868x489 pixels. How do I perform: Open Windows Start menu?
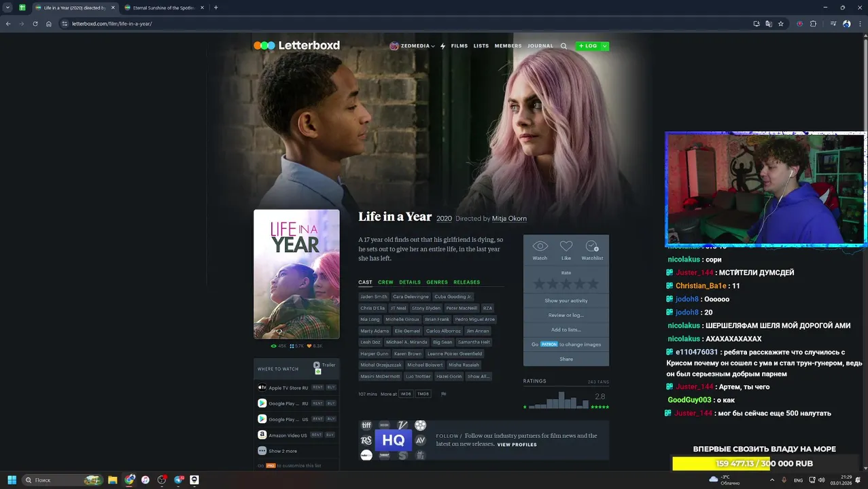point(12,479)
